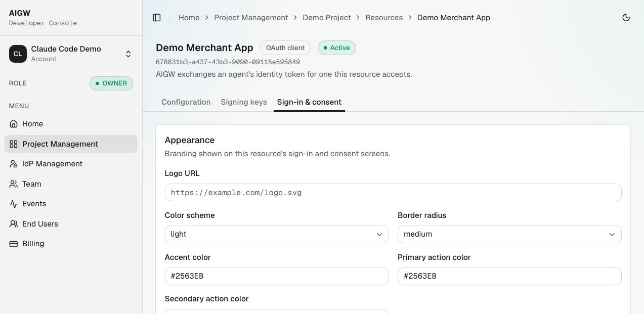Viewport: 644px width, 314px height.
Task: Click the Billing card icon
Action: pyautogui.click(x=14, y=244)
